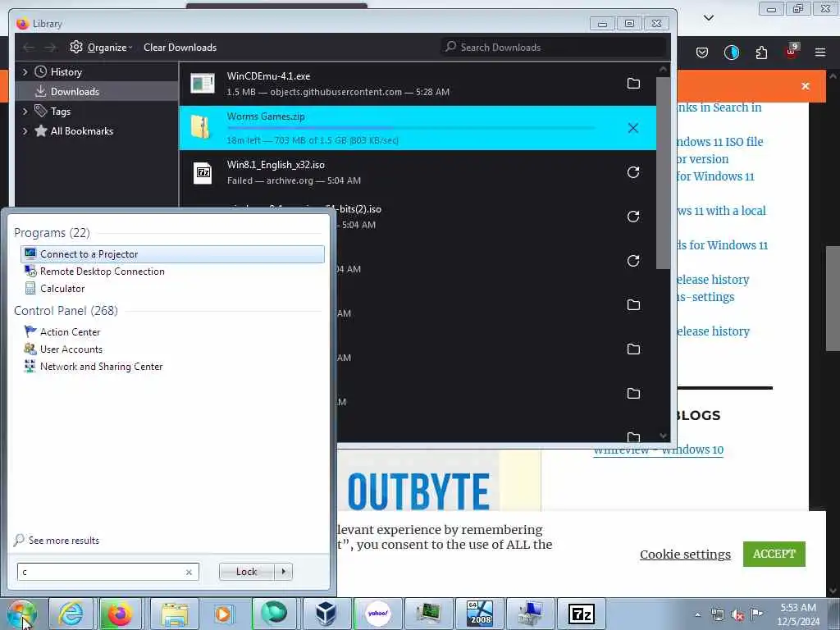Click the Programs (22) group header
Image resolution: width=840 pixels, height=630 pixels.
52,233
